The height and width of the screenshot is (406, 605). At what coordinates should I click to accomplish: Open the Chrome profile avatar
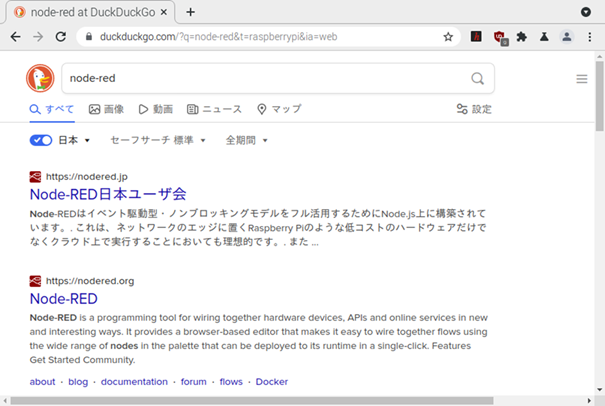point(567,37)
